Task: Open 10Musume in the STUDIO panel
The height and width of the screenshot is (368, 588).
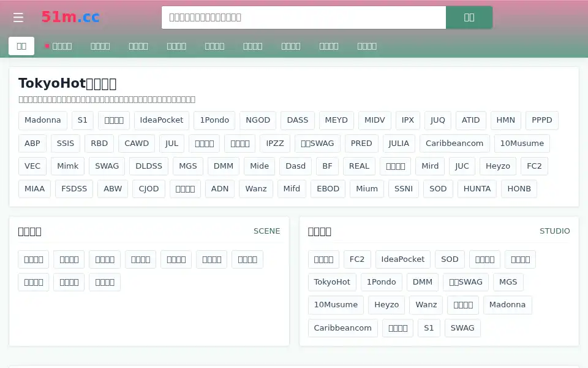Action: point(336,305)
